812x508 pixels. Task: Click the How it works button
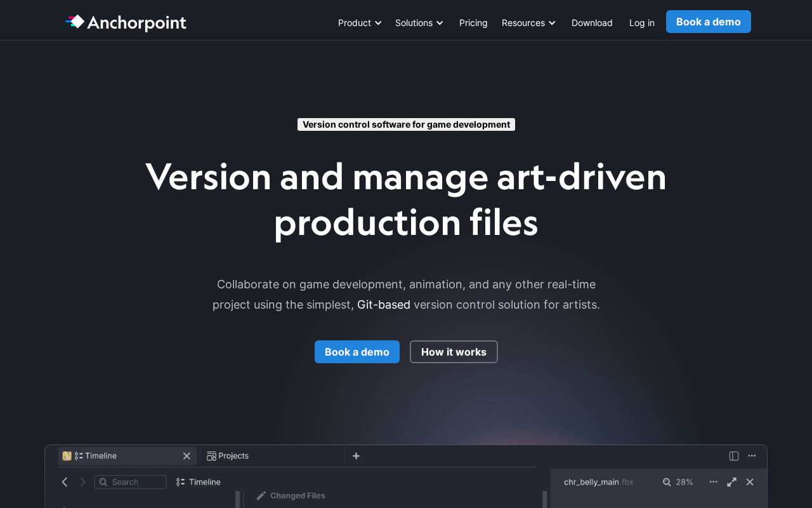pos(454,352)
